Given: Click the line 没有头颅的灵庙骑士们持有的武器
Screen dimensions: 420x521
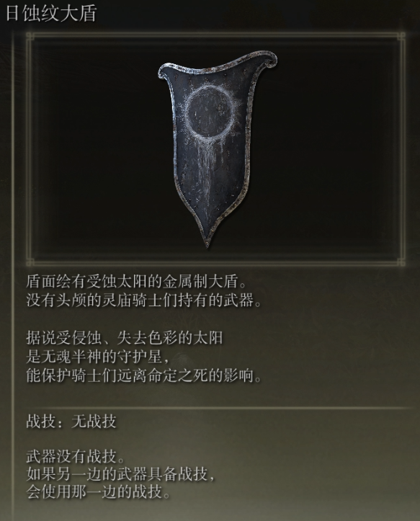Looking at the screenshot, I should click(144, 300).
